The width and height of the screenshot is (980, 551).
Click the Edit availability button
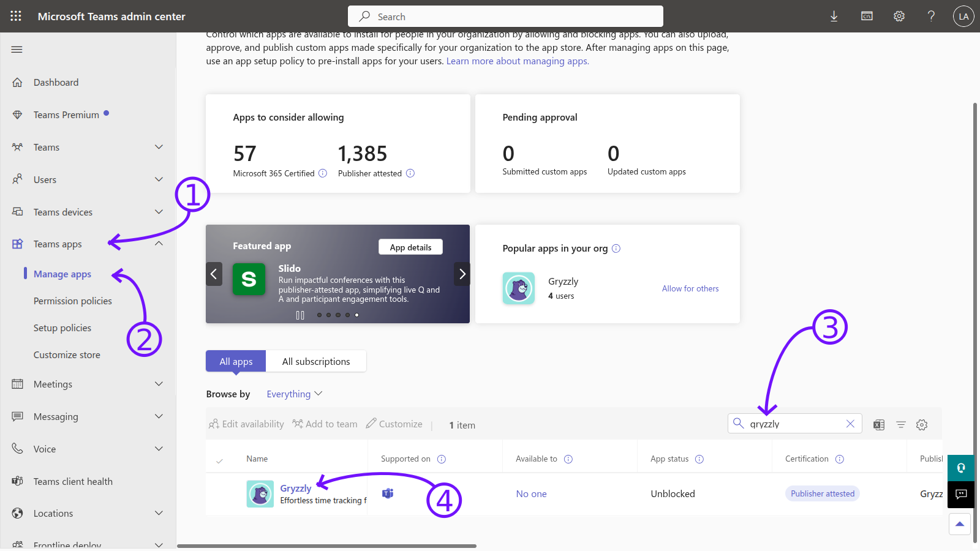click(246, 424)
